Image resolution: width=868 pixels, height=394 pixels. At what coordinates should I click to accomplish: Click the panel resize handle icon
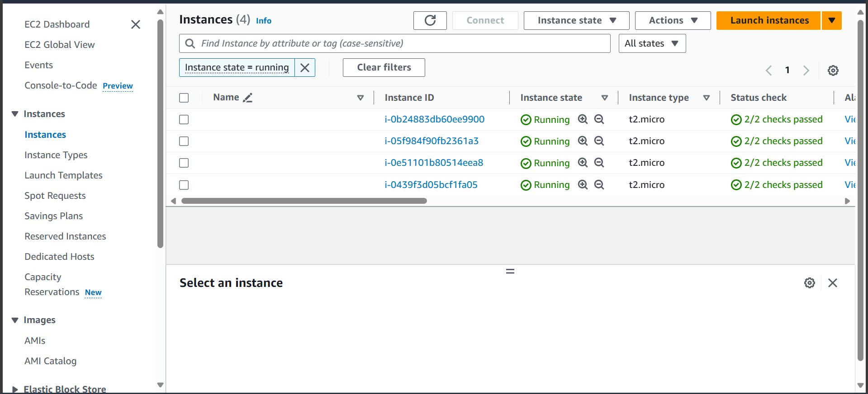510,272
